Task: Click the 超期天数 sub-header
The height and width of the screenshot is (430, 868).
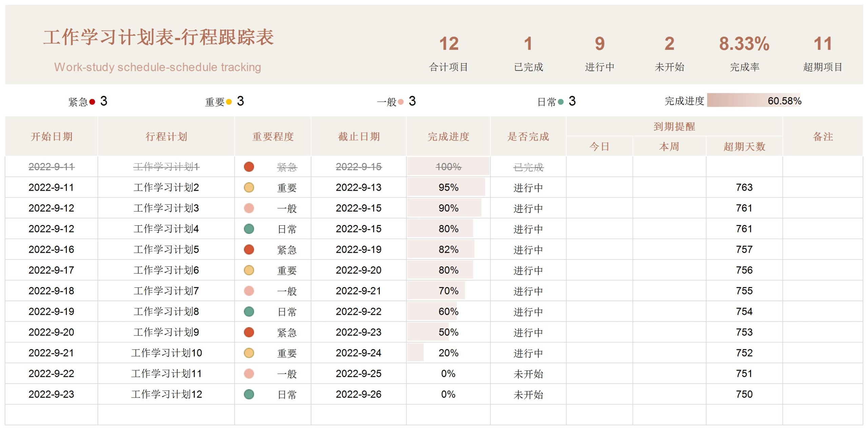Action: [744, 146]
